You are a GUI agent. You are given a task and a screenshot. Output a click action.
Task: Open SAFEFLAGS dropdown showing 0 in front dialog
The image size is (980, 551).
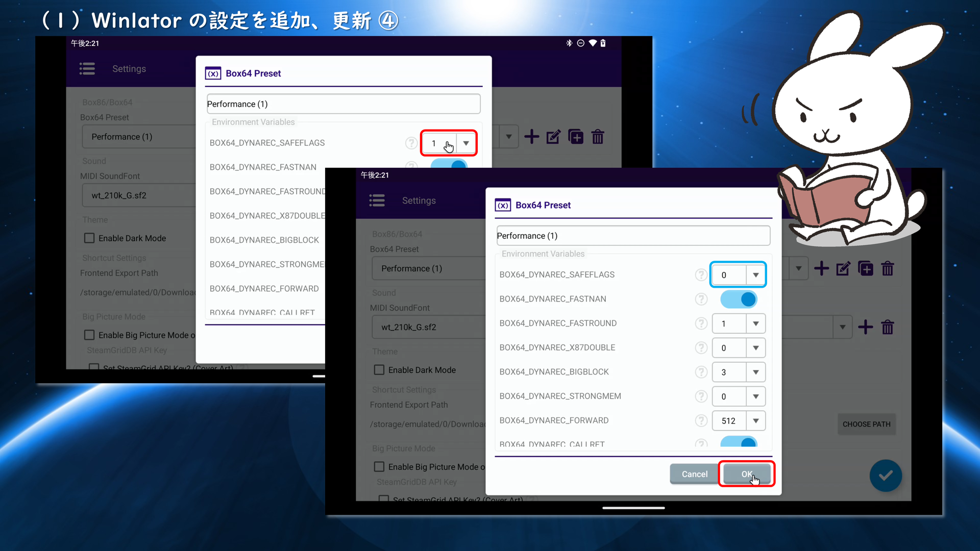pyautogui.click(x=738, y=275)
